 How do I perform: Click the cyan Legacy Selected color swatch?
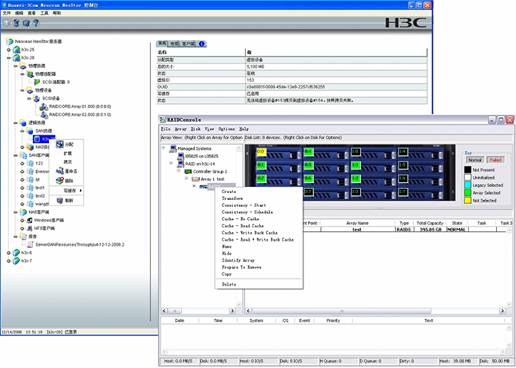tap(468, 185)
